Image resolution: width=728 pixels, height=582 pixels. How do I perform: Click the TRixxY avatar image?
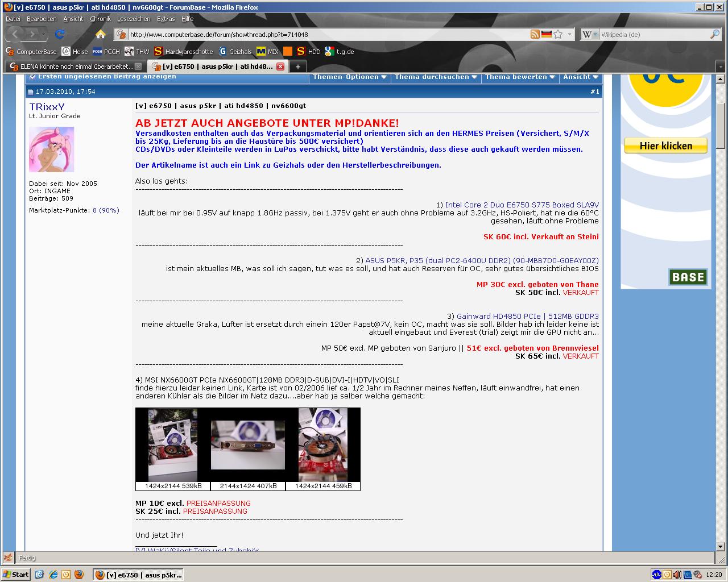pos(52,149)
